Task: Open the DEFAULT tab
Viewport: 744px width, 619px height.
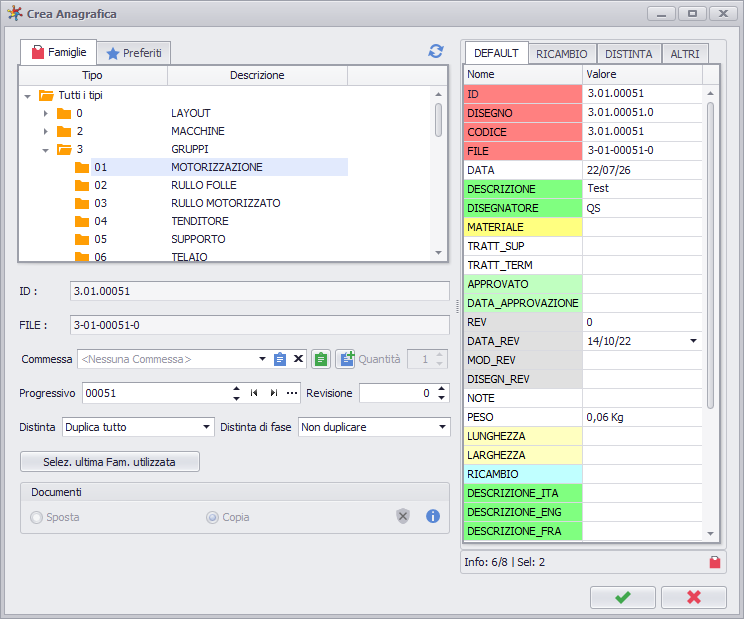Action: tap(496, 53)
